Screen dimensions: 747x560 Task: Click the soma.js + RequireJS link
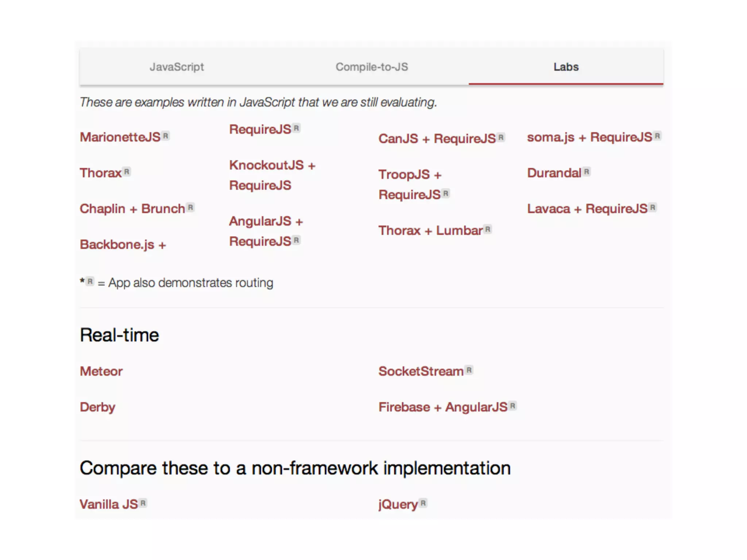pos(589,137)
